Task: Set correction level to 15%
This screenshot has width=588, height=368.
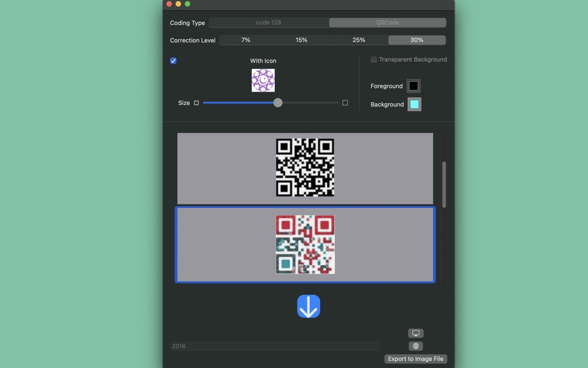Action: [x=301, y=40]
